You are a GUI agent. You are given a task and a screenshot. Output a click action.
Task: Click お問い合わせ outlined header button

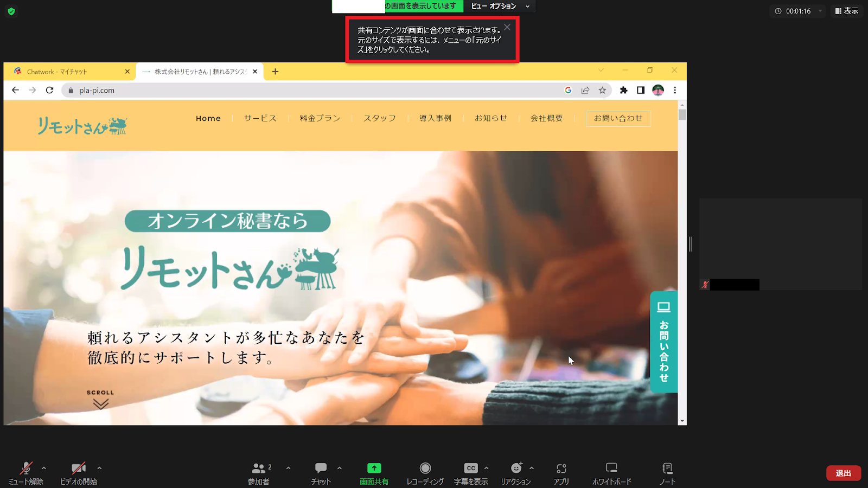coord(618,118)
